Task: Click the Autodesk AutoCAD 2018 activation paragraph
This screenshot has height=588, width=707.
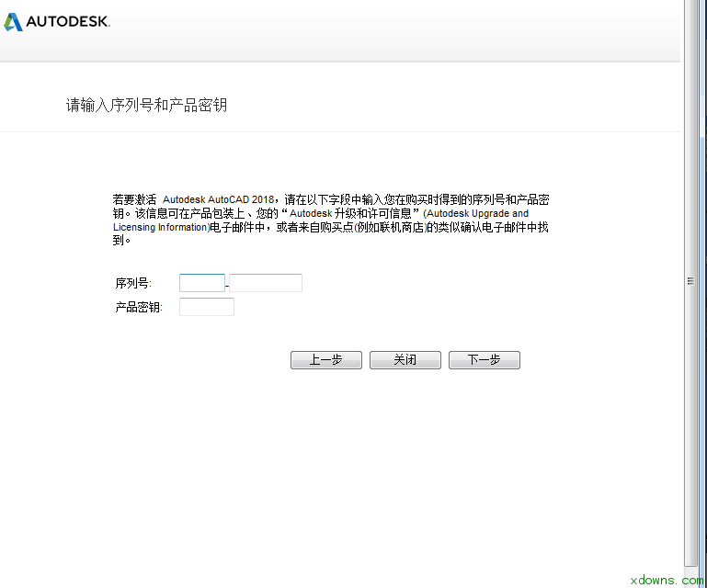Action: coord(331,220)
